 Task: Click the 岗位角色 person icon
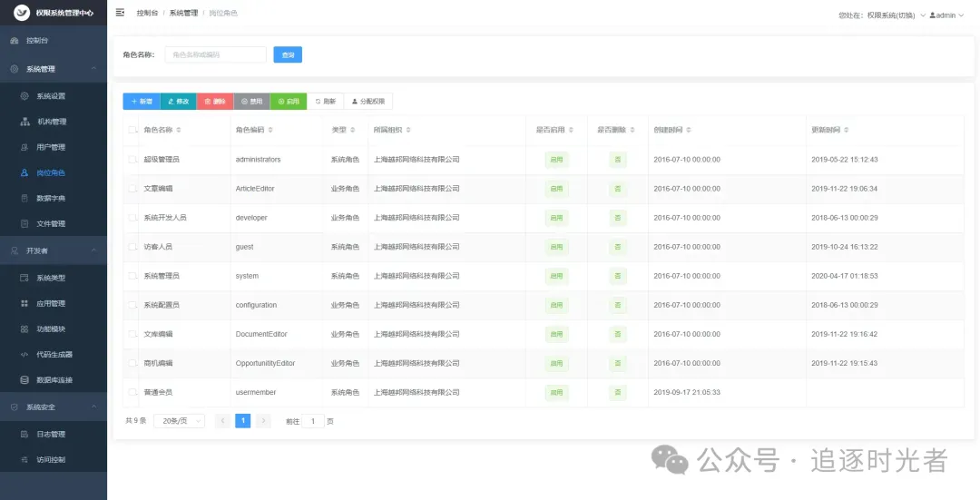coord(24,173)
